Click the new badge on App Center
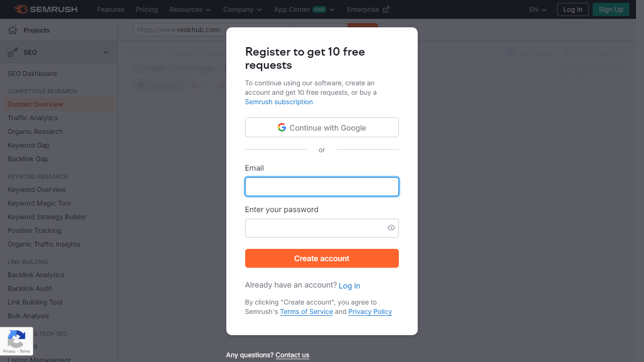 (319, 9)
